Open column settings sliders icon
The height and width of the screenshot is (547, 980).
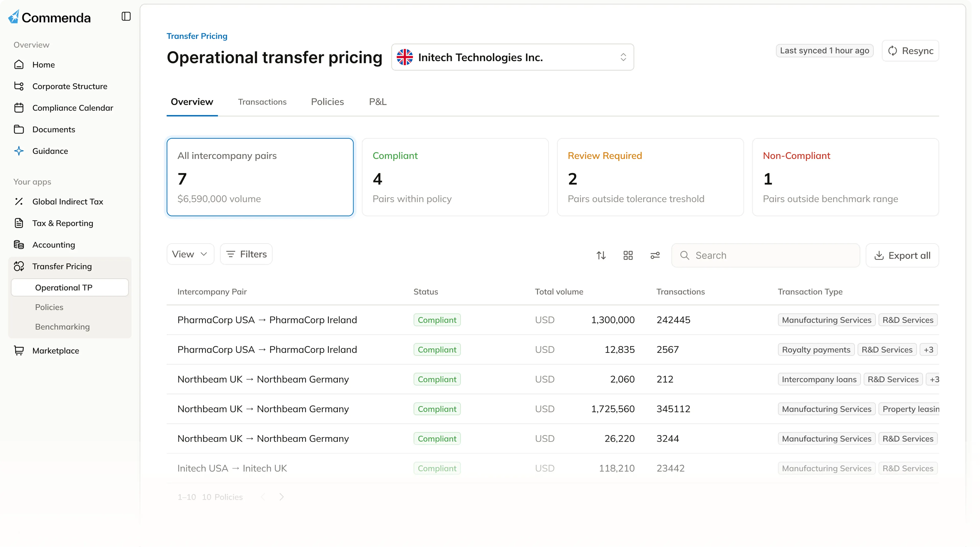click(x=655, y=255)
